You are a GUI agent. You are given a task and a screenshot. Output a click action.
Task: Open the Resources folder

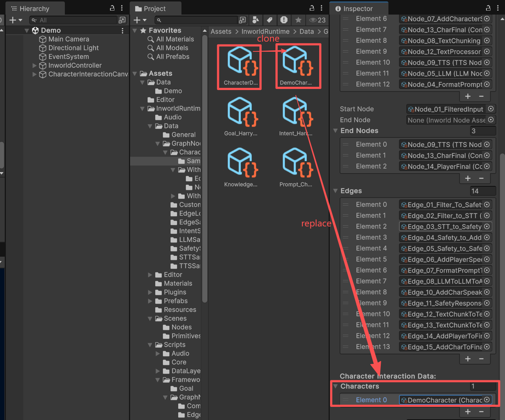click(176, 310)
